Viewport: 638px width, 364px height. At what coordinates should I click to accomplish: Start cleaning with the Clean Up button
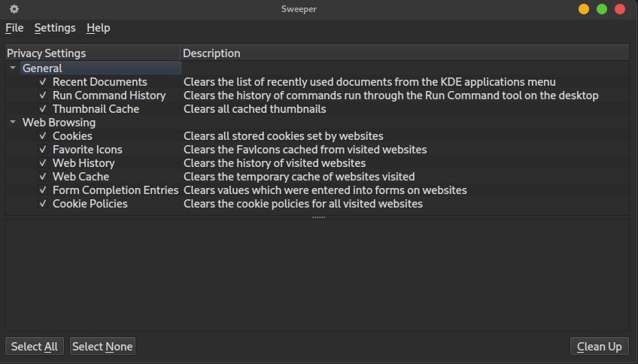(x=600, y=346)
